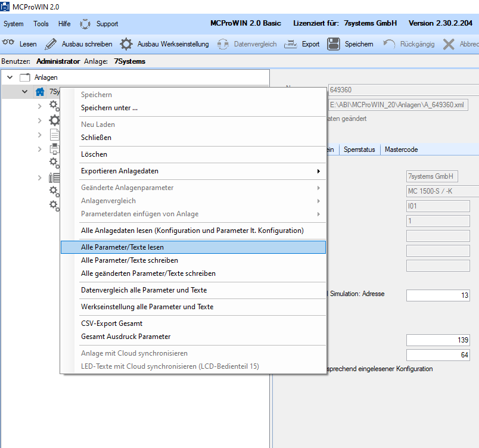Image resolution: width=479 pixels, height=448 pixels.
Task: Expand the document icon tree node
Action: [x=39, y=135]
